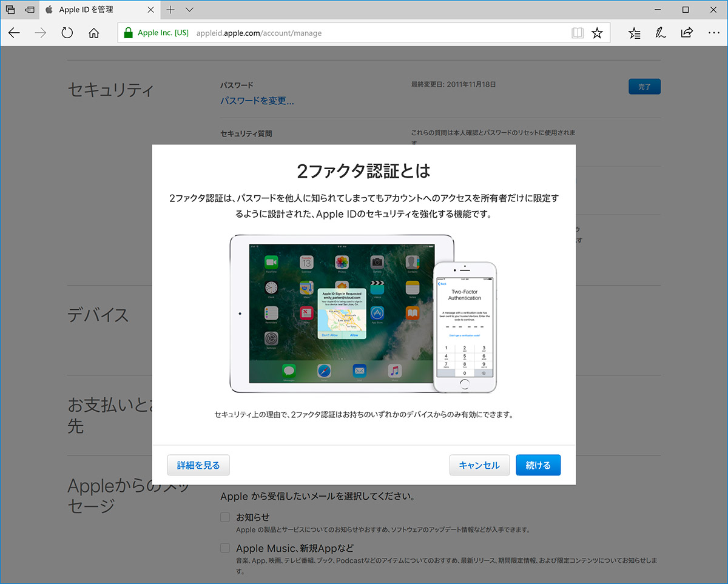Maximize the browser window
This screenshot has height=584, width=728.
coord(686,10)
